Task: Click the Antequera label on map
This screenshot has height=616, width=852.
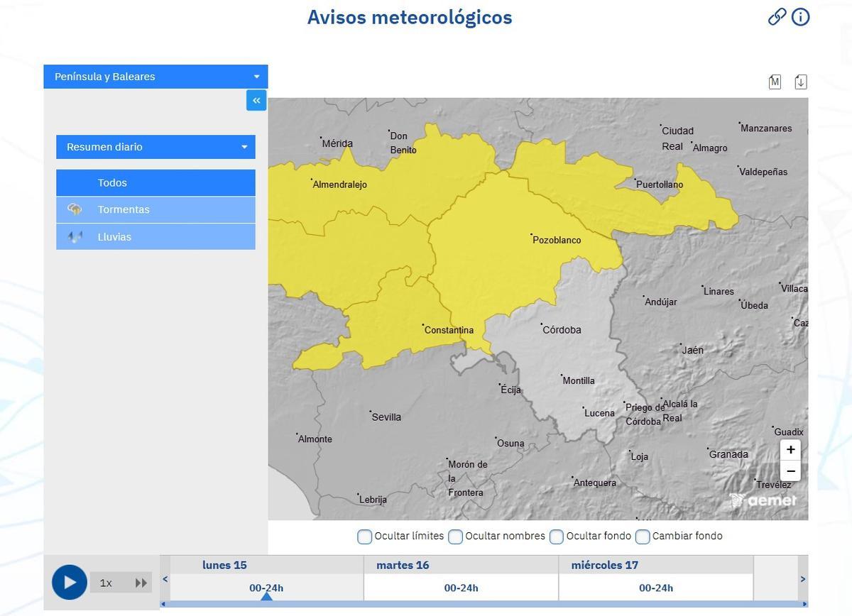Action: pyautogui.click(x=595, y=483)
